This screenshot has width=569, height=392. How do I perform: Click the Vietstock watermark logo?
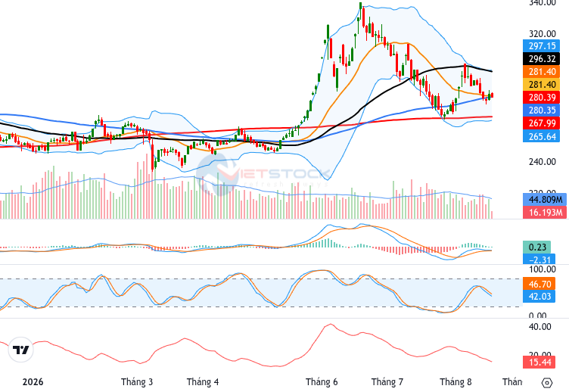point(263,174)
